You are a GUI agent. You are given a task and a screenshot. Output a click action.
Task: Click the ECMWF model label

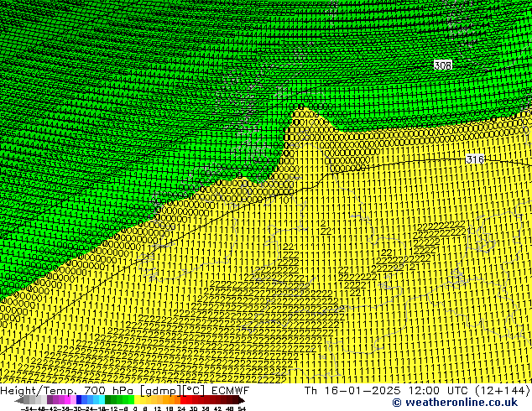231,390
